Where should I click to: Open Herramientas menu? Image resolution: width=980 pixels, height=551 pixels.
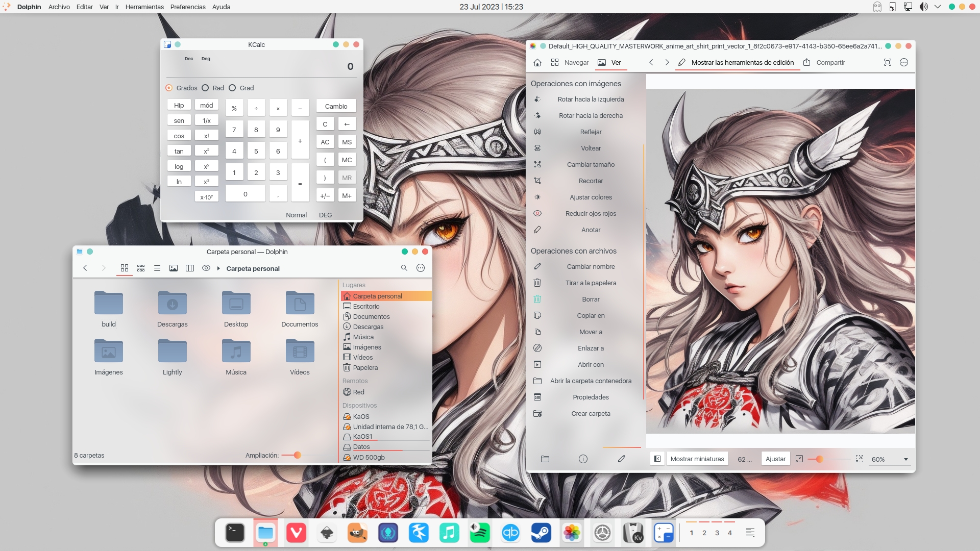click(x=144, y=7)
